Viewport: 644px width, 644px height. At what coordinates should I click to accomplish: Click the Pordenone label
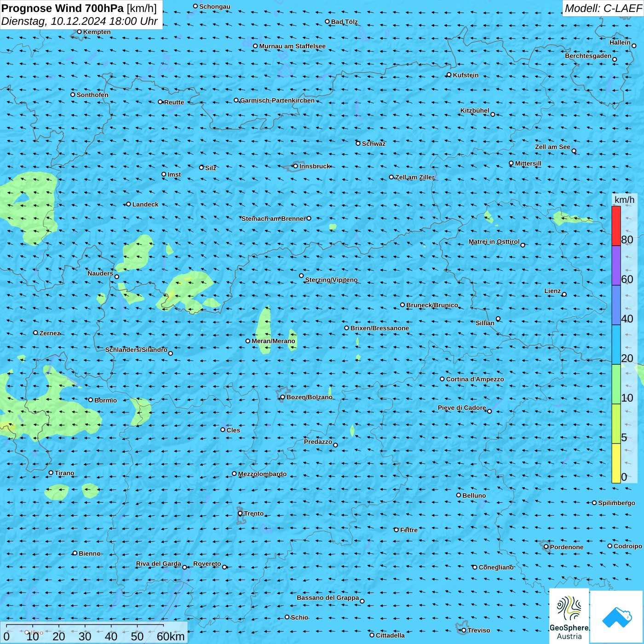click(567, 547)
